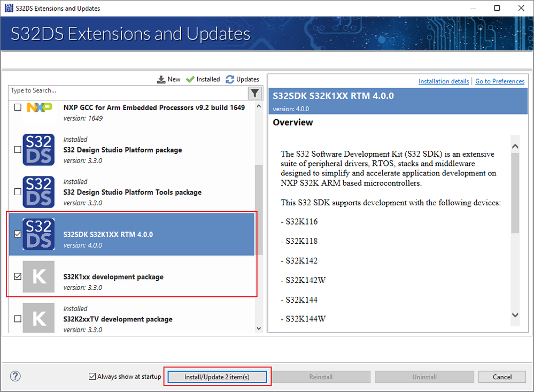Click Install/Update 2 item(s) button

coord(217,377)
